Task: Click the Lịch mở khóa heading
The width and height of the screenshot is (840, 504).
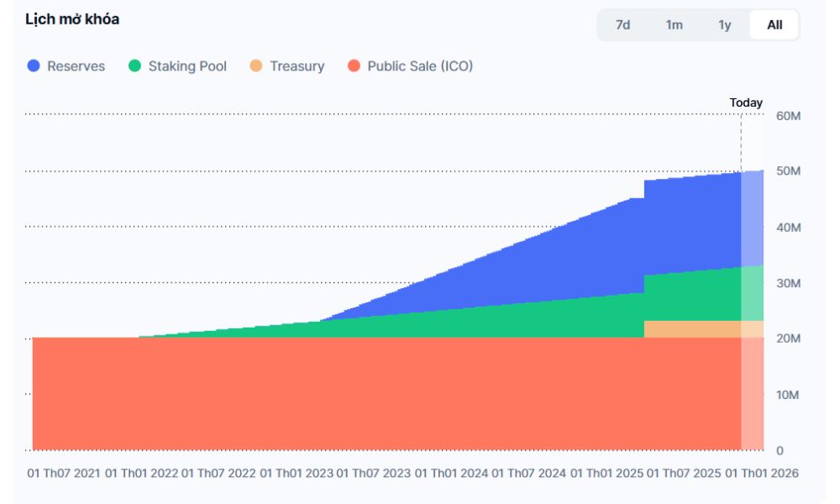Action: [x=72, y=19]
